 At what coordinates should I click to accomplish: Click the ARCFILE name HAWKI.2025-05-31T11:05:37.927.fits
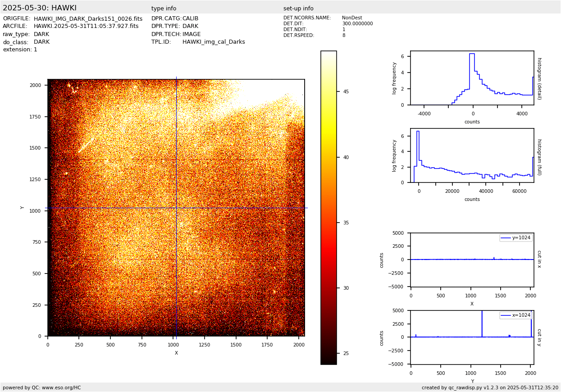(x=86, y=27)
